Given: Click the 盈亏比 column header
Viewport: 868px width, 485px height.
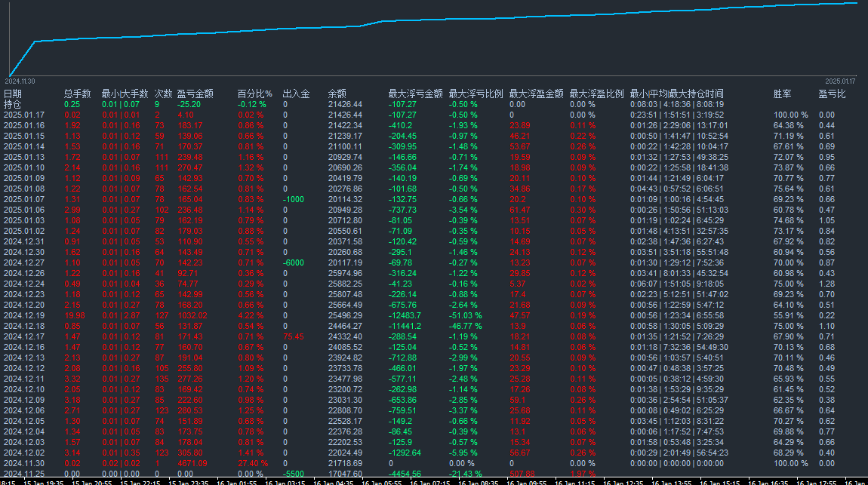Looking at the screenshot, I should pyautogui.click(x=832, y=94).
